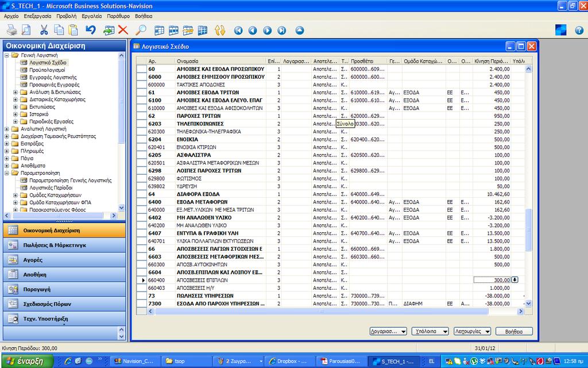Click the Table Filter toolbar icon
The width and height of the screenshot is (588, 368).
pos(173,30)
